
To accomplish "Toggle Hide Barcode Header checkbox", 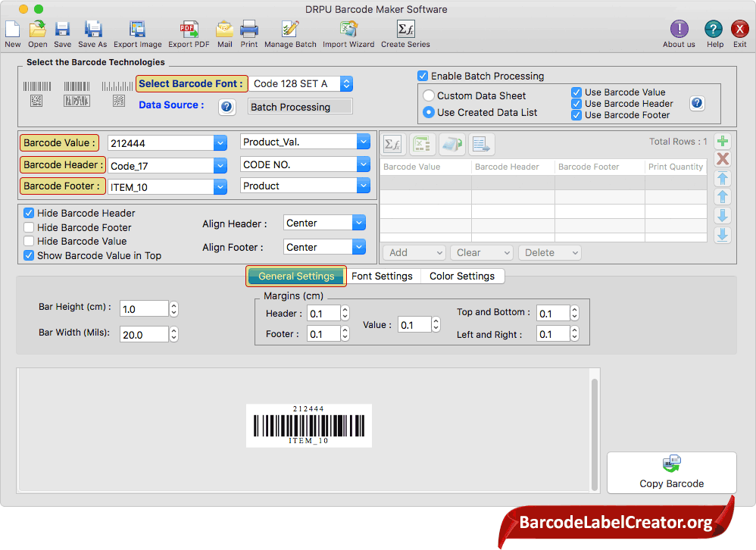I will click(29, 213).
